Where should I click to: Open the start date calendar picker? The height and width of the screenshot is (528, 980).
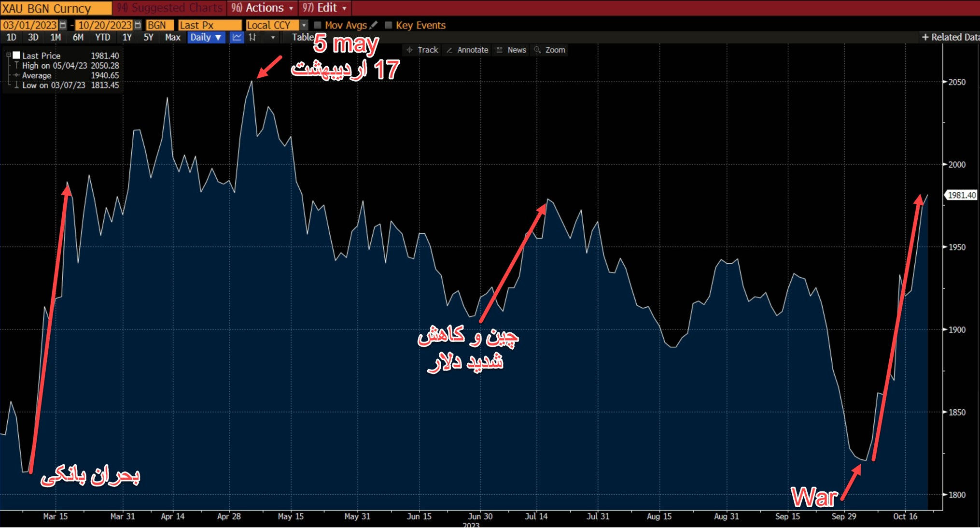coord(62,25)
